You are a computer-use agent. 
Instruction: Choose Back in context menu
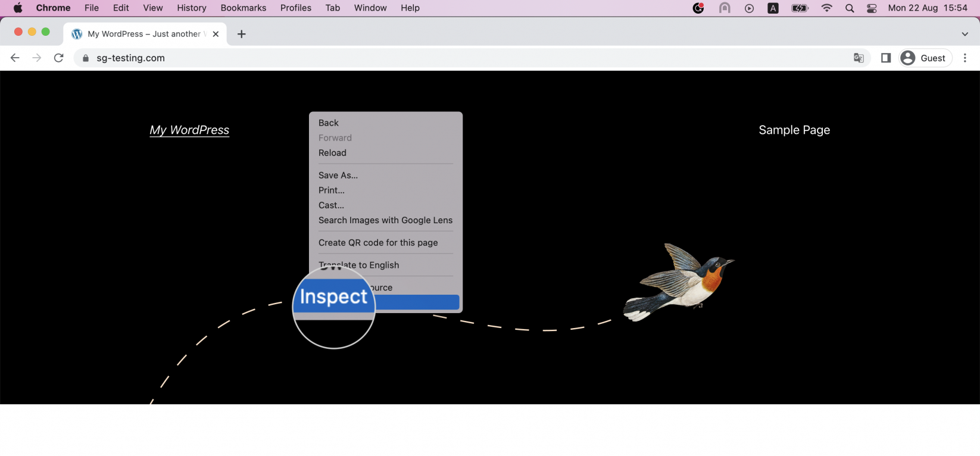[386, 123]
